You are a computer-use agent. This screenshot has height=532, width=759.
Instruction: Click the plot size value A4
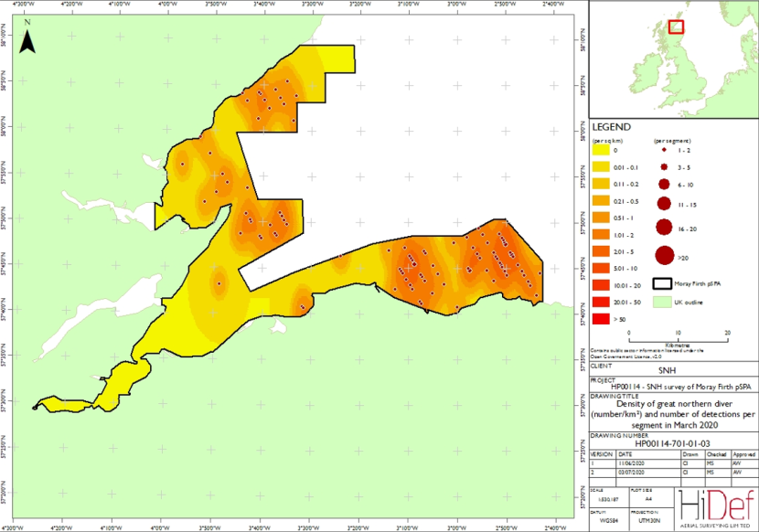click(649, 498)
